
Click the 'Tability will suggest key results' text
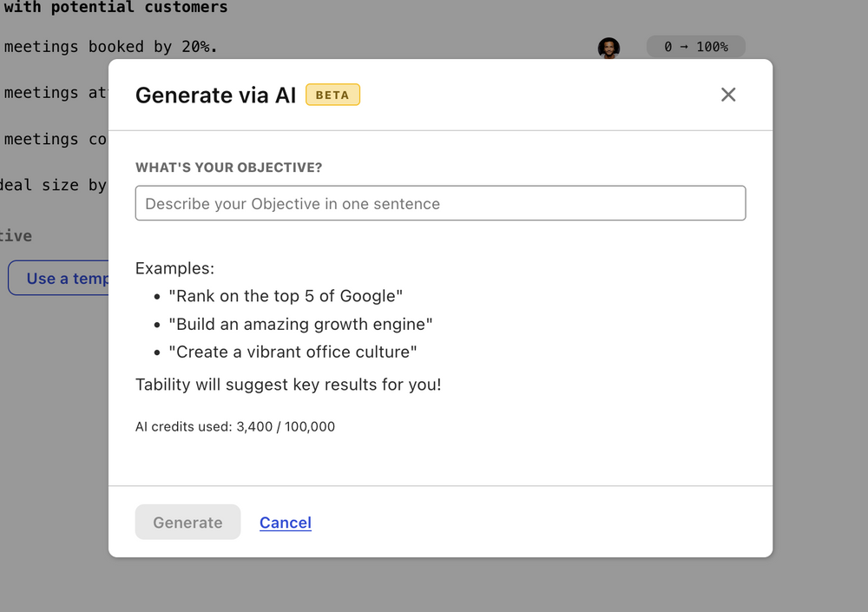point(287,385)
